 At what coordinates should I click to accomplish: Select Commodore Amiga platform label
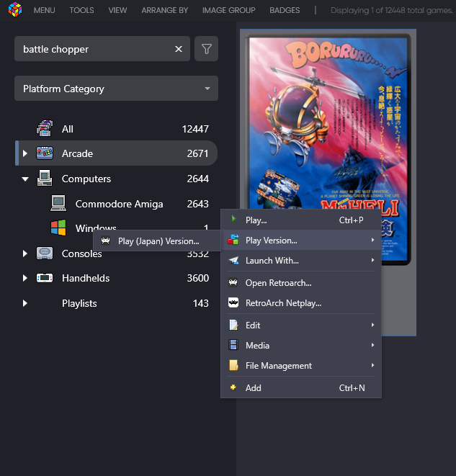click(119, 204)
